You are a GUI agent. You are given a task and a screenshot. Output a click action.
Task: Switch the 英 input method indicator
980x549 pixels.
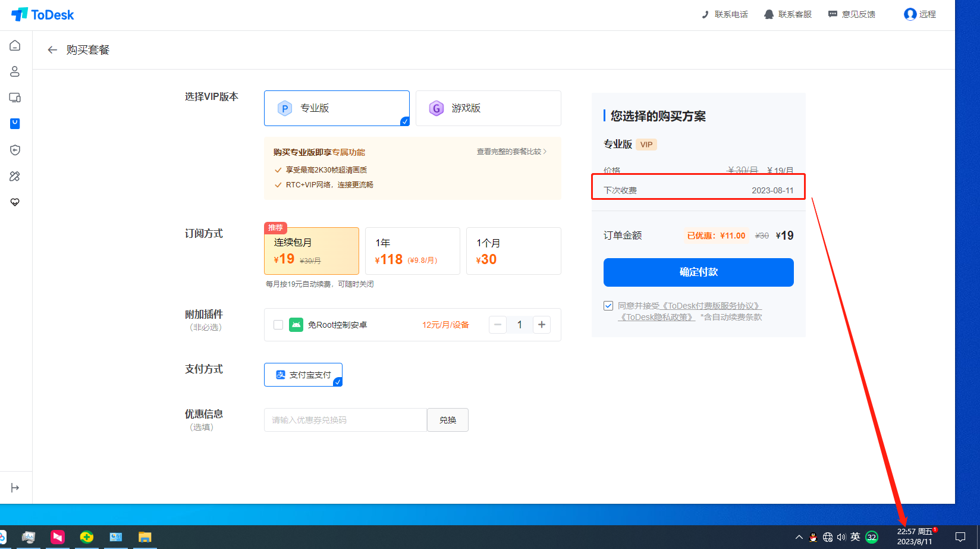[856, 537]
